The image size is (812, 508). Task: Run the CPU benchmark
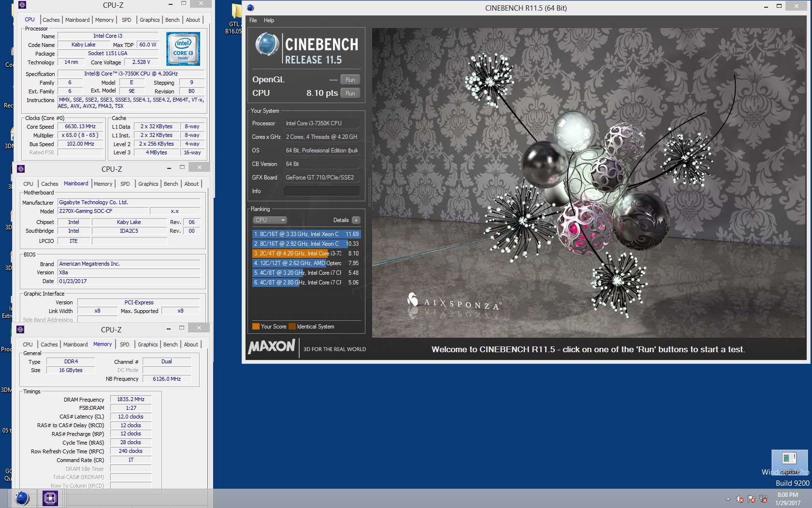350,93
